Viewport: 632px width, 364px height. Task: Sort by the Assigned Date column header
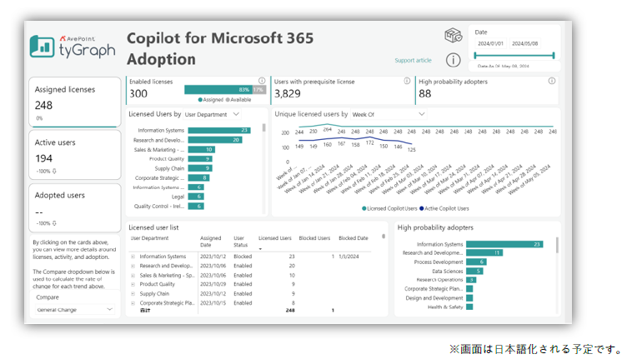click(210, 242)
